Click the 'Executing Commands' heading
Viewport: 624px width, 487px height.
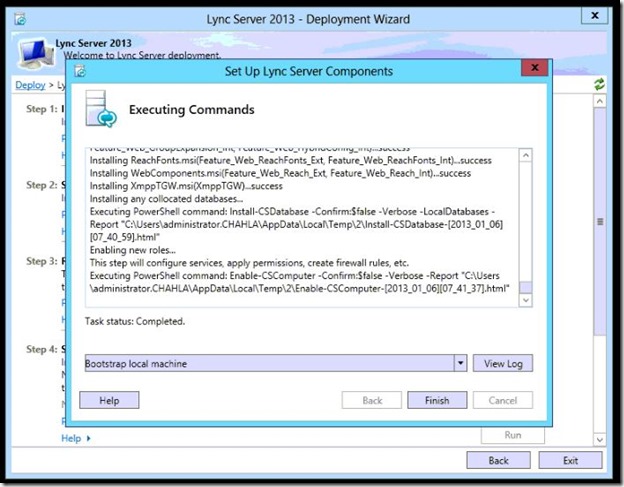click(x=191, y=109)
